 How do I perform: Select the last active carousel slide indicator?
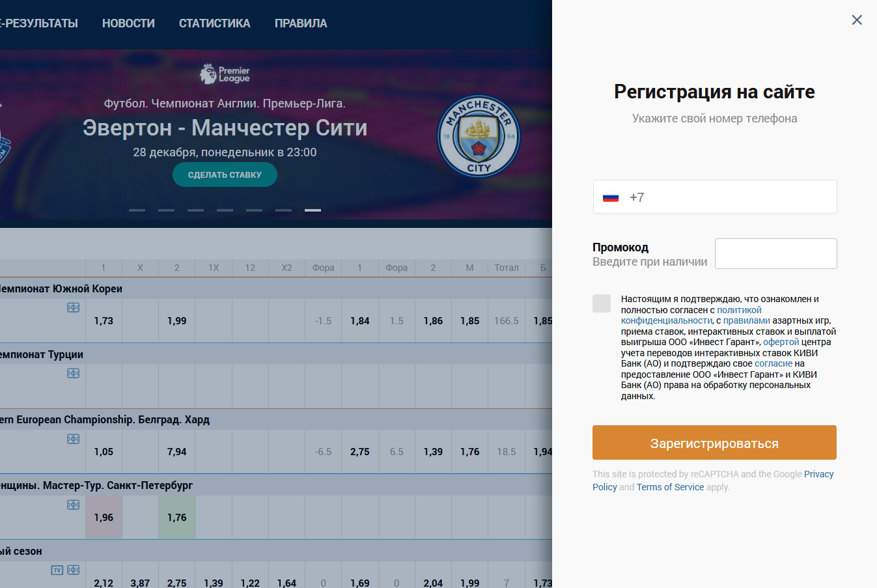point(313,210)
